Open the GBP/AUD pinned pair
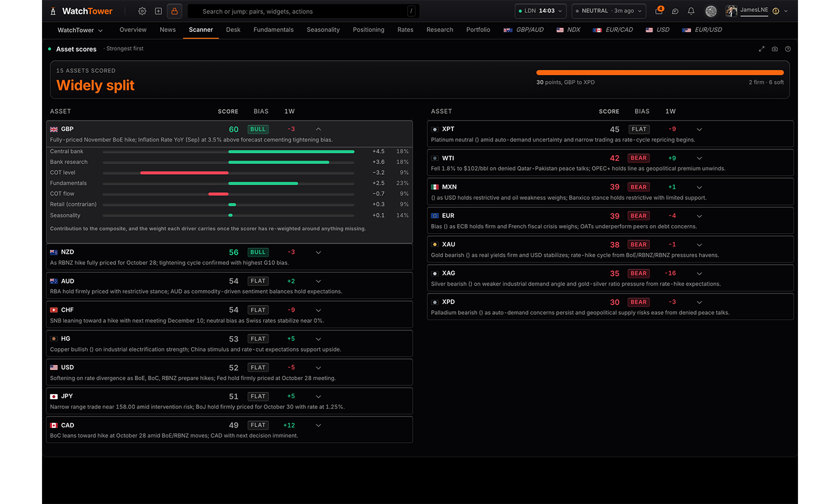Image resolution: width=840 pixels, height=504 pixels. pos(524,30)
